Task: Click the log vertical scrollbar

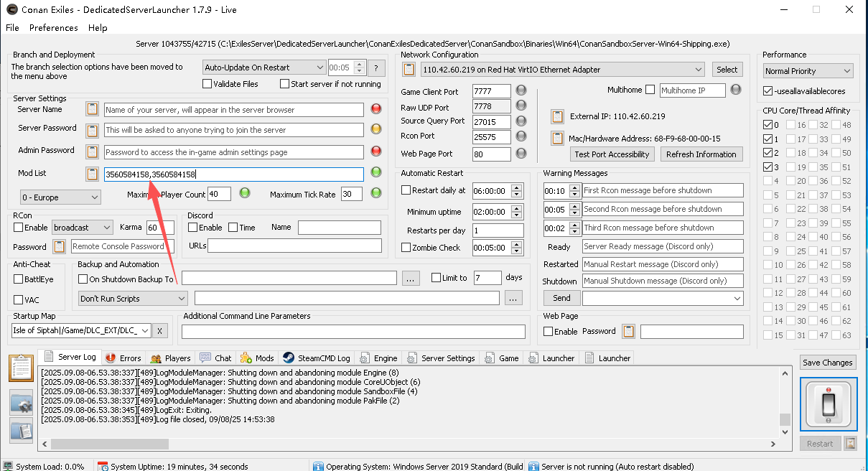Action: 785,402
